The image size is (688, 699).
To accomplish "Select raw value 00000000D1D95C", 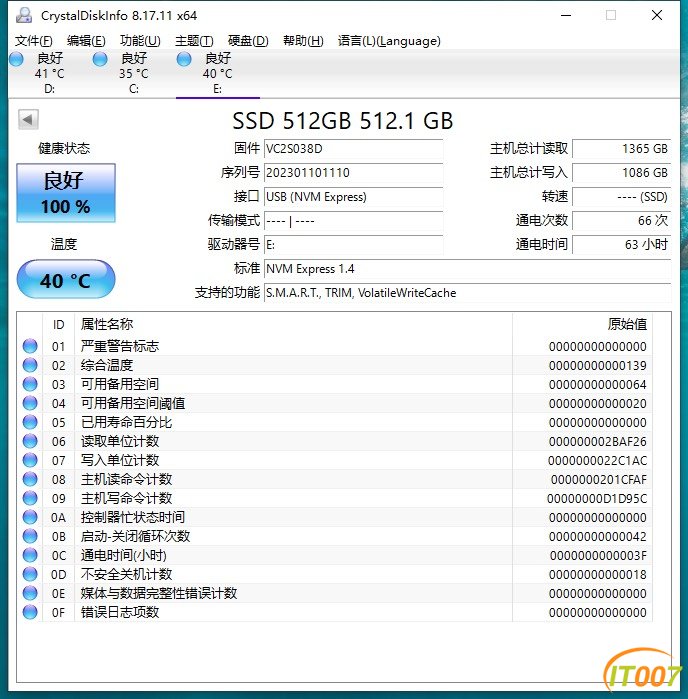I will coord(597,499).
